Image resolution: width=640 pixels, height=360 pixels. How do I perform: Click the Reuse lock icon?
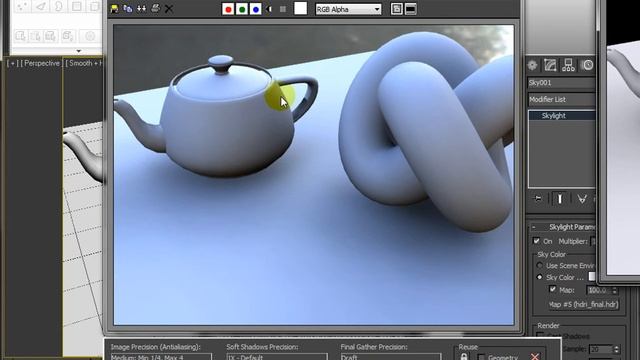coord(464,357)
